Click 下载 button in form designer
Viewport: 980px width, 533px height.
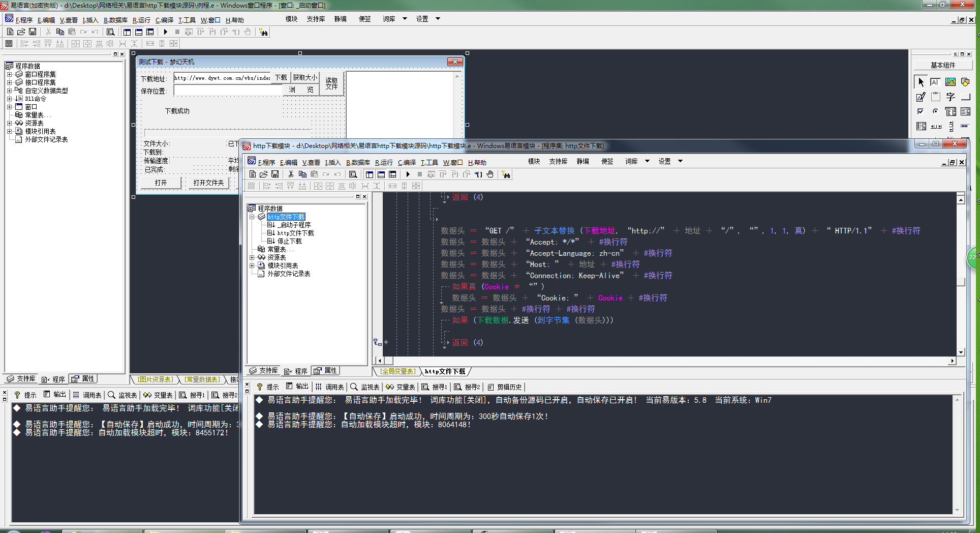281,78
